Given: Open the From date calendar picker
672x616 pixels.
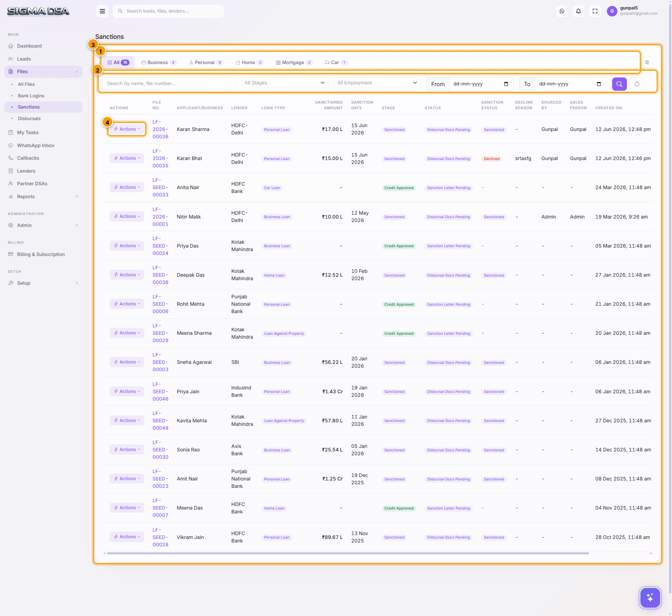Looking at the screenshot, I should [506, 84].
